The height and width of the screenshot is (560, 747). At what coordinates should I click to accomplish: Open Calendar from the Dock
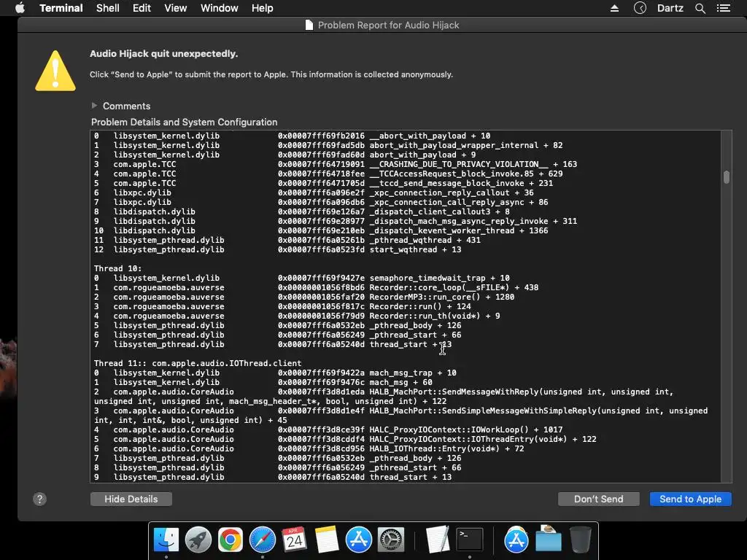[x=294, y=540]
